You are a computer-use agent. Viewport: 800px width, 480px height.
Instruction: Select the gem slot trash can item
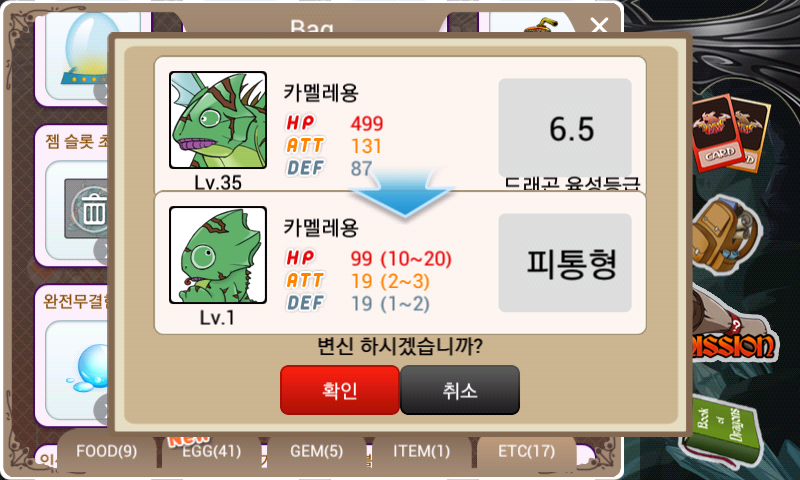tap(86, 209)
